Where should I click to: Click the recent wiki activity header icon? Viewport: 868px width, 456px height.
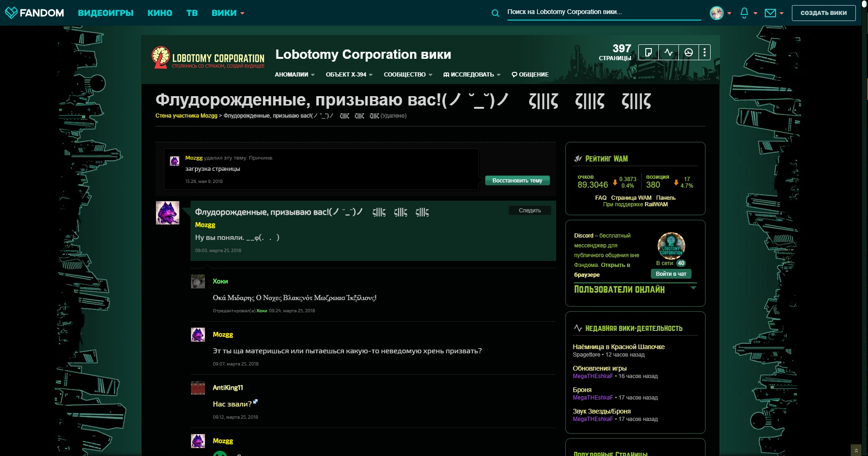coord(578,328)
